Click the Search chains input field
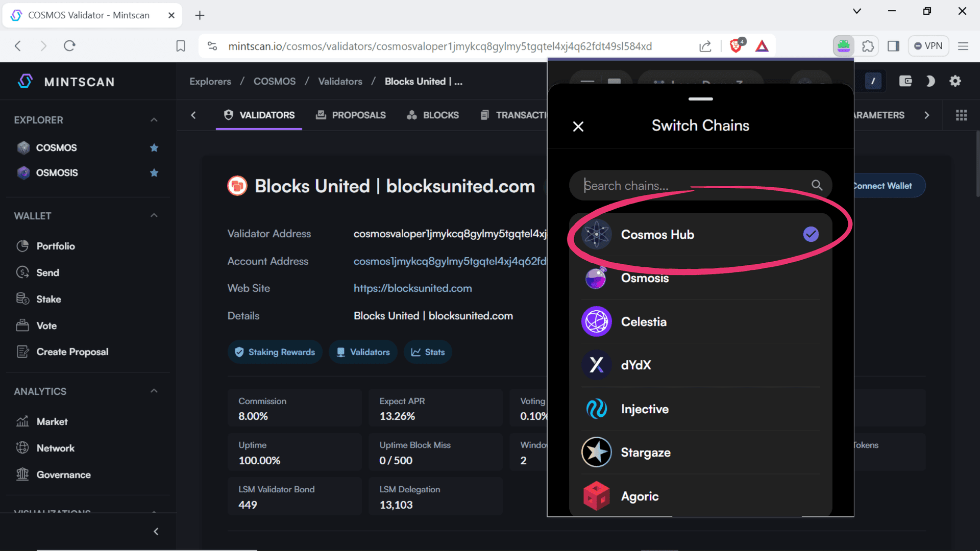 [700, 185]
